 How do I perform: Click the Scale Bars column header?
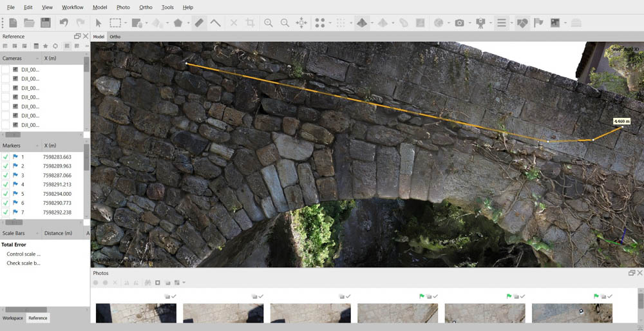tap(21, 233)
